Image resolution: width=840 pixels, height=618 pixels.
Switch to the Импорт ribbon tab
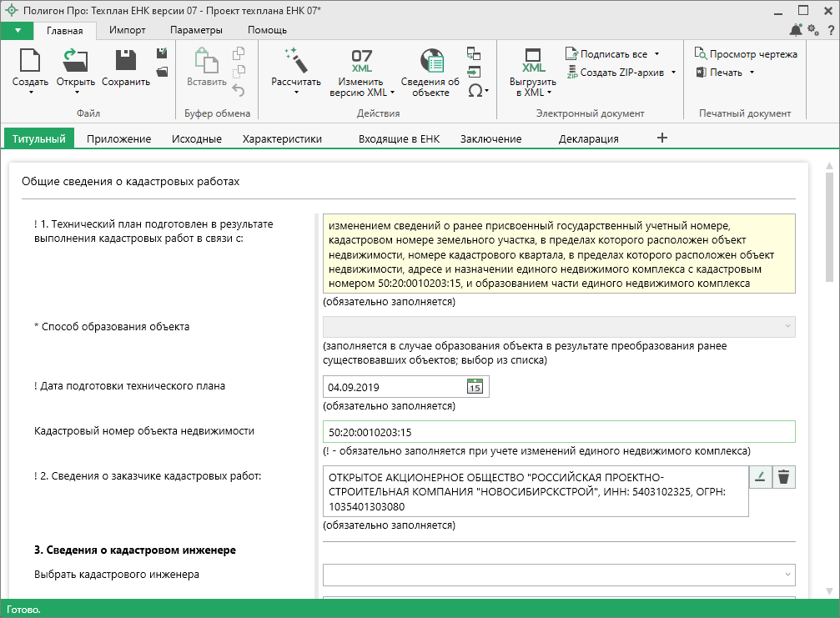127,30
